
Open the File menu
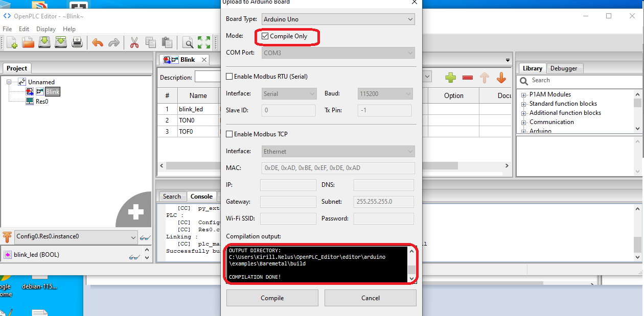click(x=7, y=29)
